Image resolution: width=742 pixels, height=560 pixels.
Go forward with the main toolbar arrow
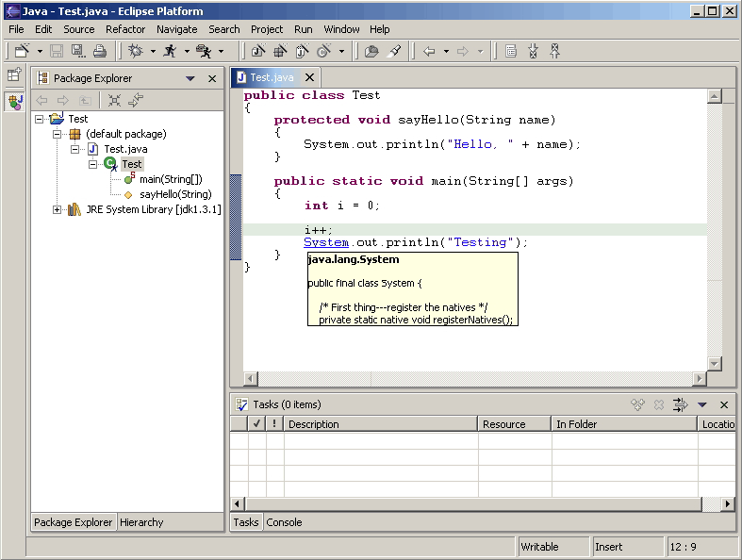click(x=463, y=51)
